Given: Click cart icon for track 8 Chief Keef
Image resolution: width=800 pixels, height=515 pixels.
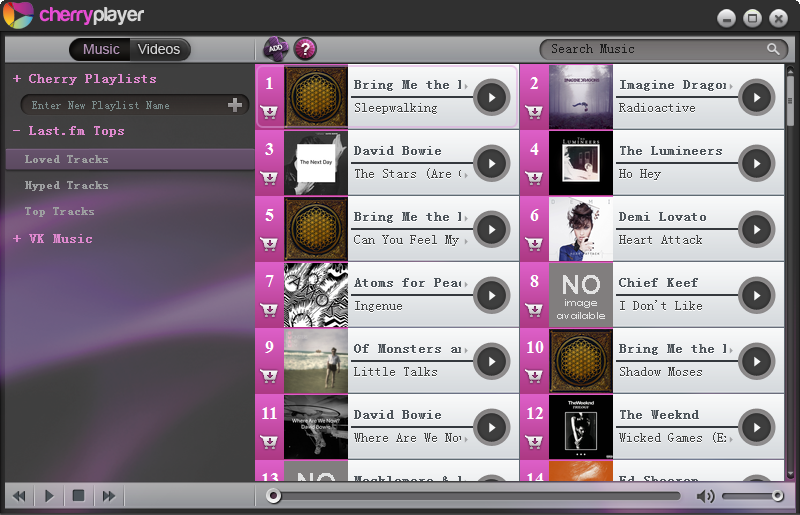Looking at the screenshot, I should (x=534, y=309).
